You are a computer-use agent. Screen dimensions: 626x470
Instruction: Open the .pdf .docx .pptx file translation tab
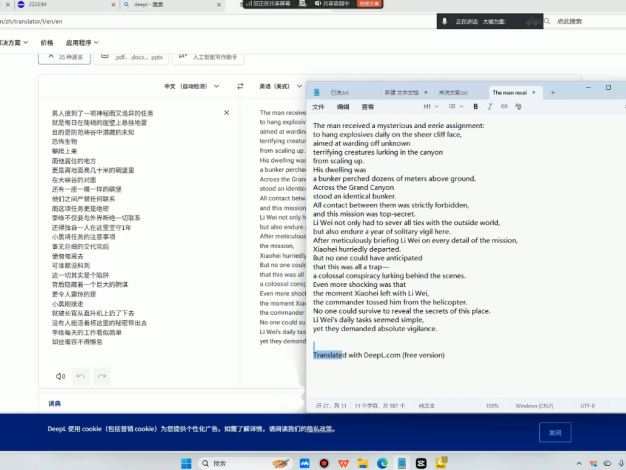(131, 57)
